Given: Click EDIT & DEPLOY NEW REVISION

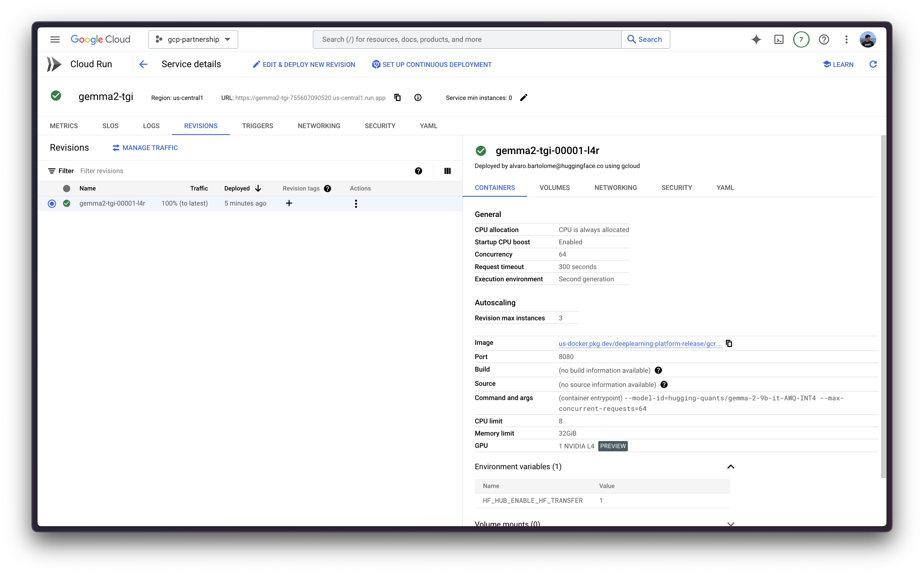Looking at the screenshot, I should coord(304,65).
